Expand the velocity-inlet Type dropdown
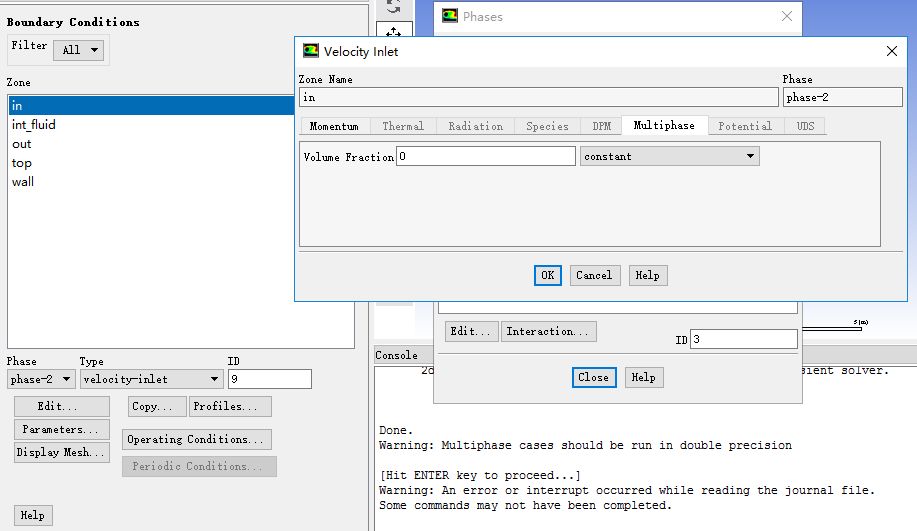 point(152,379)
